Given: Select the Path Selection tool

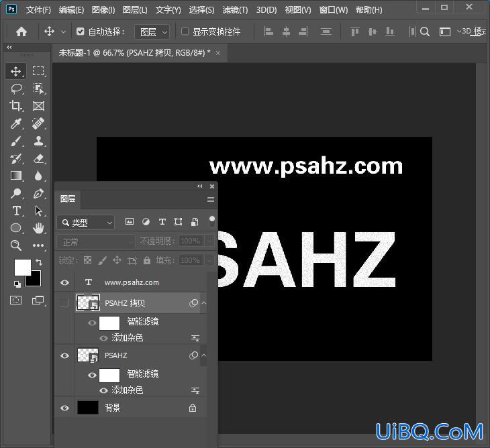Looking at the screenshot, I should 38,211.
